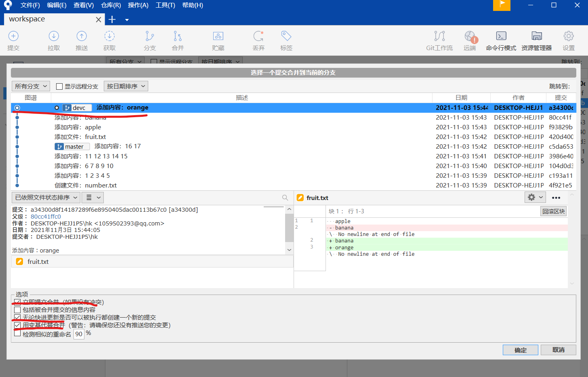Select the radio button on devc commit row
Screen dimensions: 588x377
pos(17,108)
